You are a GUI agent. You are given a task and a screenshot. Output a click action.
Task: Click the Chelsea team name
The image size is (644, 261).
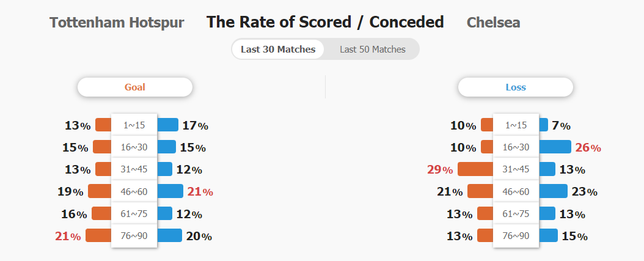point(493,22)
